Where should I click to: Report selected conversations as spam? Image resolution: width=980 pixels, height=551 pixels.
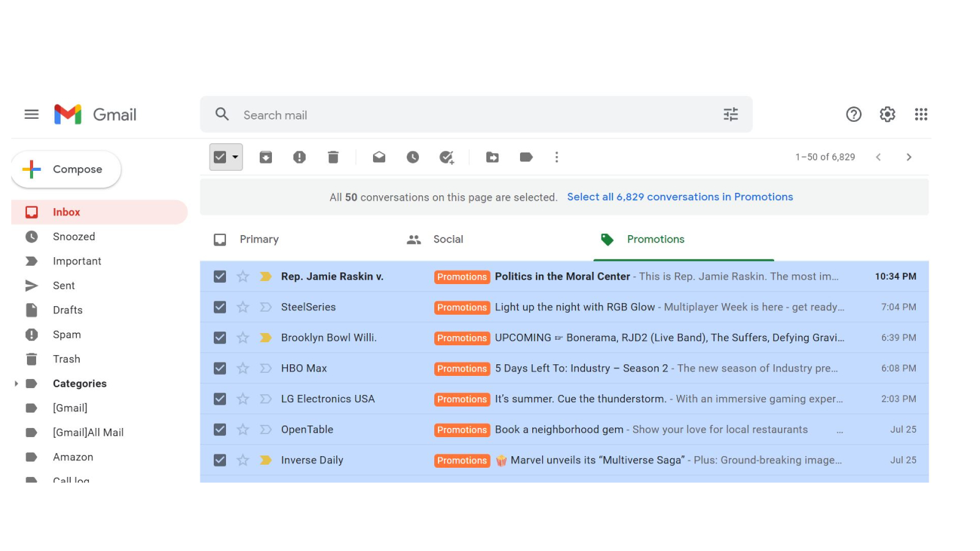tap(300, 157)
